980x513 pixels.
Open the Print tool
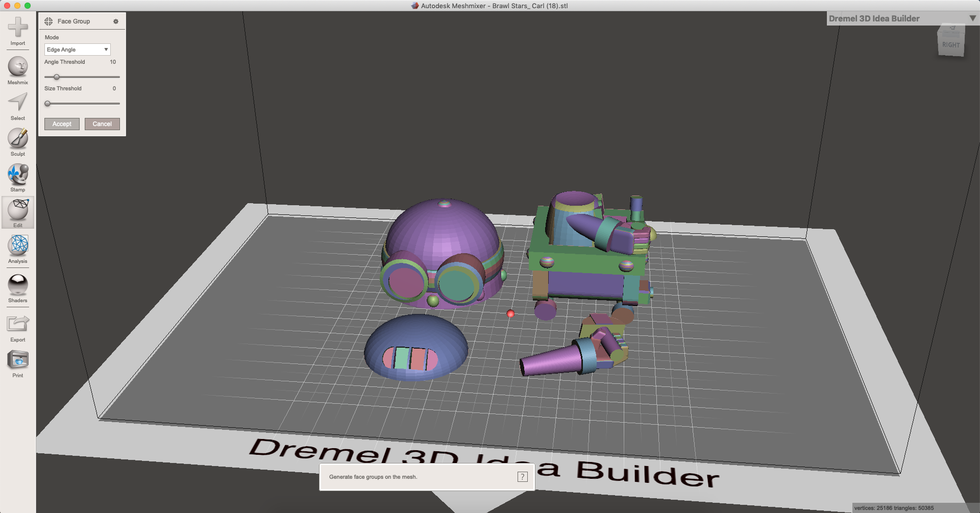(x=17, y=362)
